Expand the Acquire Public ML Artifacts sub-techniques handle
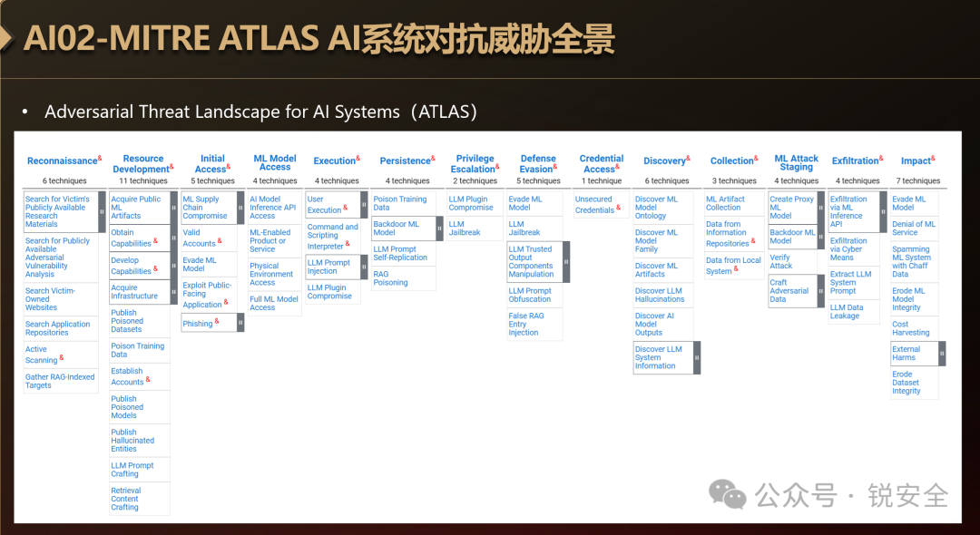 (173, 208)
